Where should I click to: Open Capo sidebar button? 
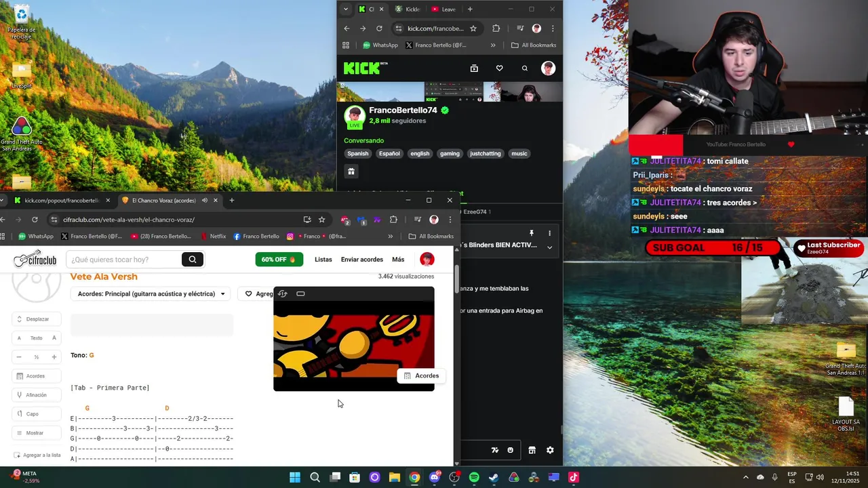(x=37, y=413)
